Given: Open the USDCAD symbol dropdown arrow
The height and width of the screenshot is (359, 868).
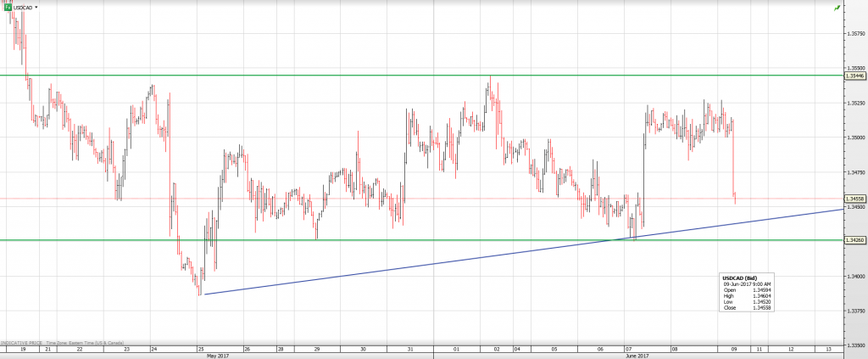Looking at the screenshot, I should (x=37, y=7).
